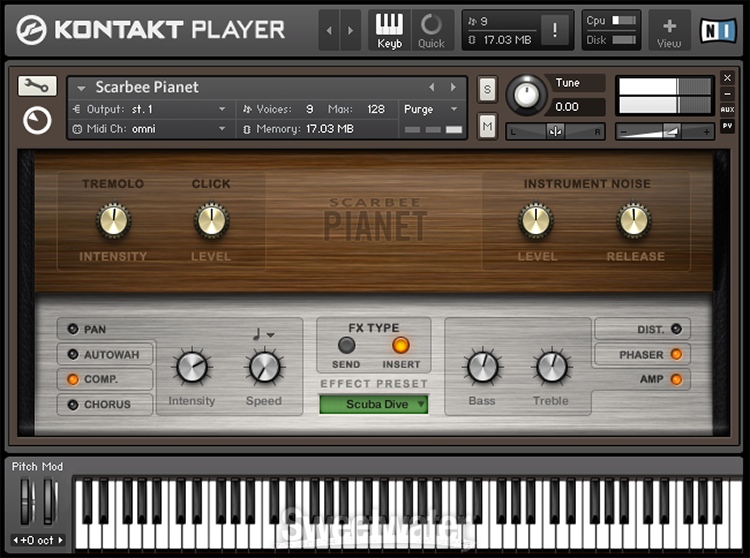Click the effect Intensity knob

pos(192,367)
